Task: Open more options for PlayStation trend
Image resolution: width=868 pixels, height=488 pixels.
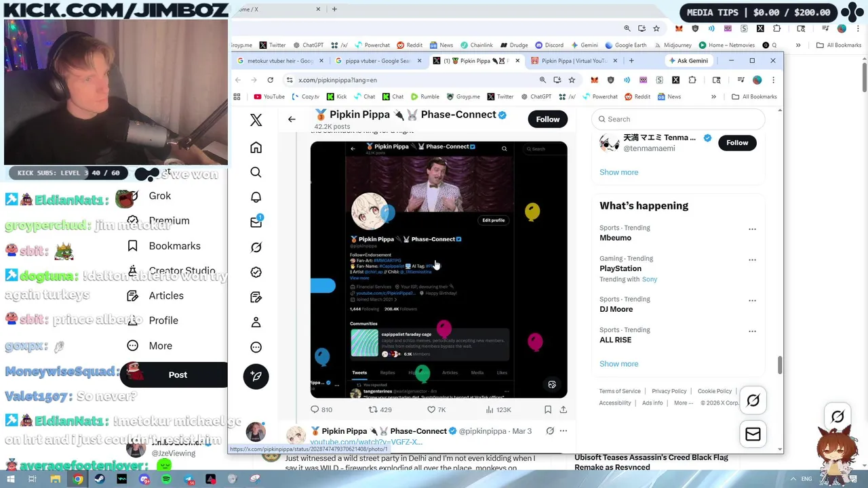Action: 752,260
